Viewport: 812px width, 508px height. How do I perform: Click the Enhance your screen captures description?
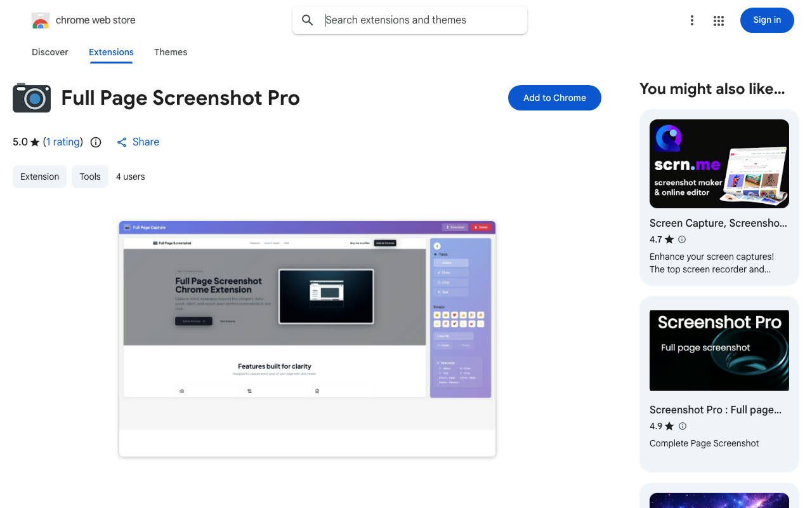coord(712,263)
